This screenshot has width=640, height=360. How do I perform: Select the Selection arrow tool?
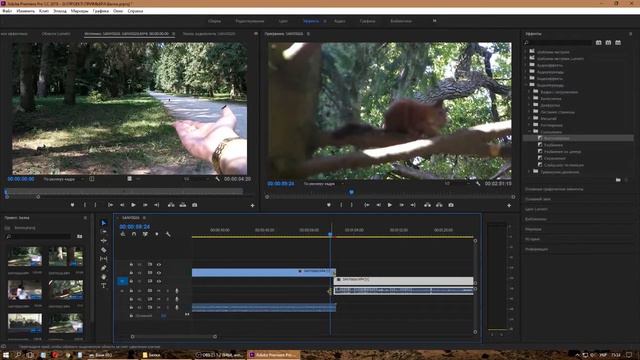click(104, 223)
